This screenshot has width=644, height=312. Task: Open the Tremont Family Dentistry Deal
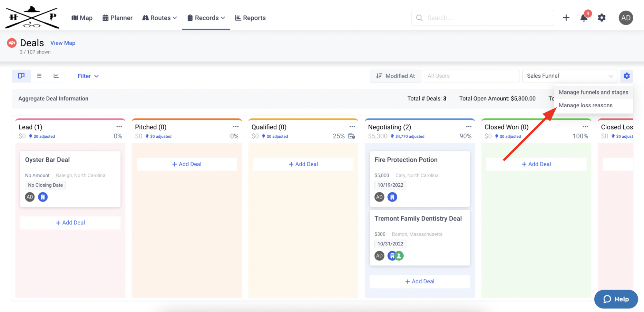(420, 238)
